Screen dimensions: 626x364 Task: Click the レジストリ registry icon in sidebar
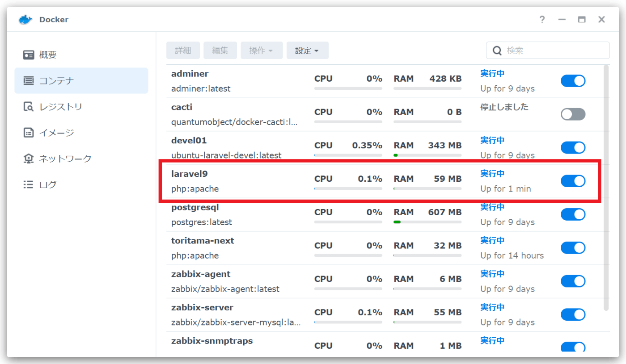29,107
